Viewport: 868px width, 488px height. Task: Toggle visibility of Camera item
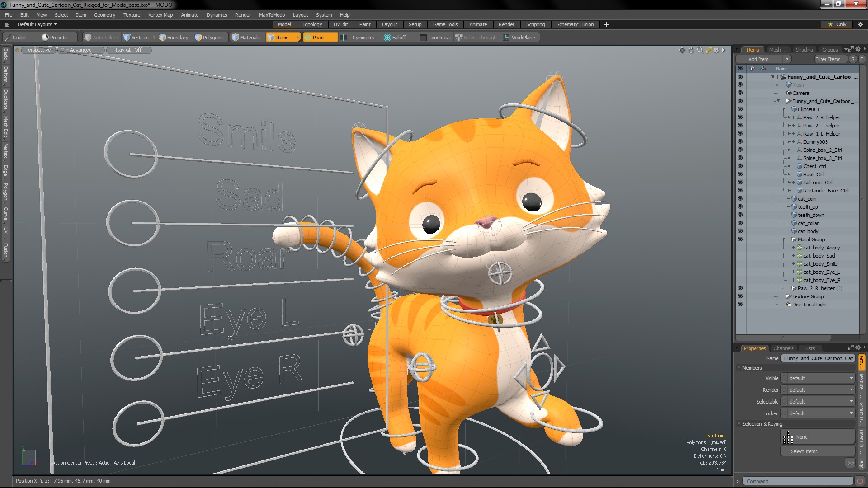pos(740,93)
